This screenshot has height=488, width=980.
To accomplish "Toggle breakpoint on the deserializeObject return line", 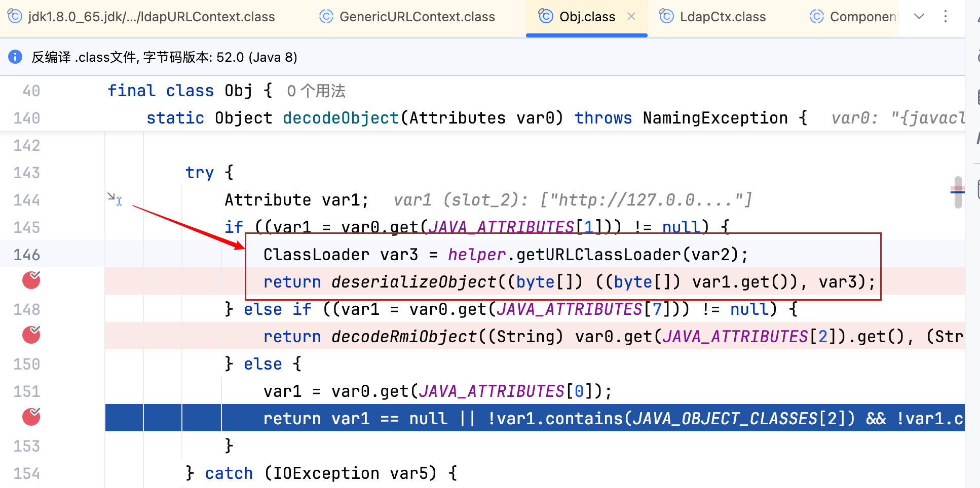I will click(x=31, y=280).
